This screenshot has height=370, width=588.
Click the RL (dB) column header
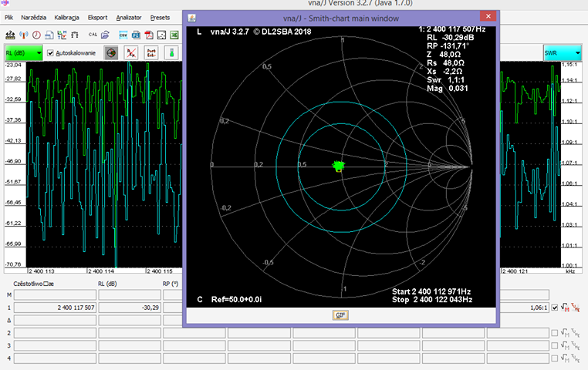pyautogui.click(x=107, y=284)
